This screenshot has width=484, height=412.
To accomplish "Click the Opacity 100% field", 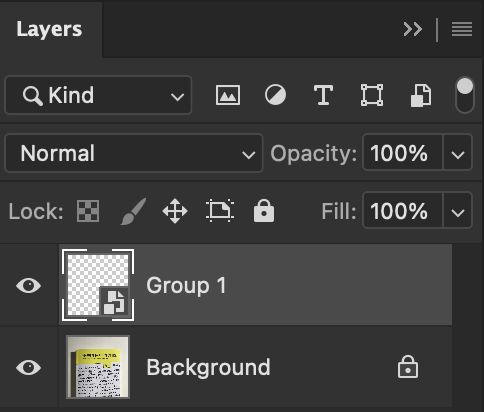I will 403,153.
